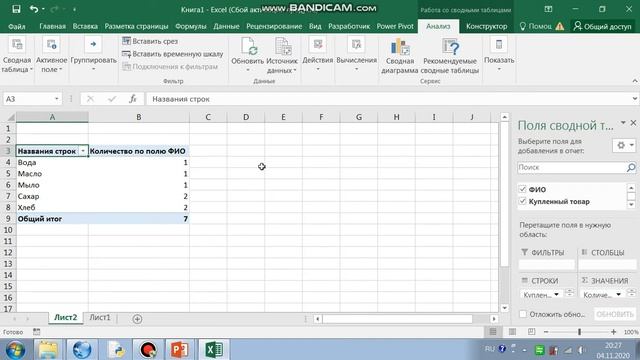Image resolution: width=640 pixels, height=360 pixels.
Task: Select column D header
Action: pos(246,117)
